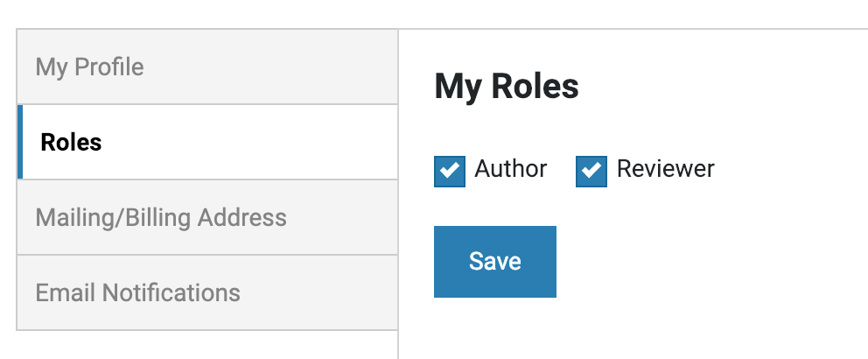View billing address settings in sidebar
This screenshot has width=868, height=359.
pos(161,217)
